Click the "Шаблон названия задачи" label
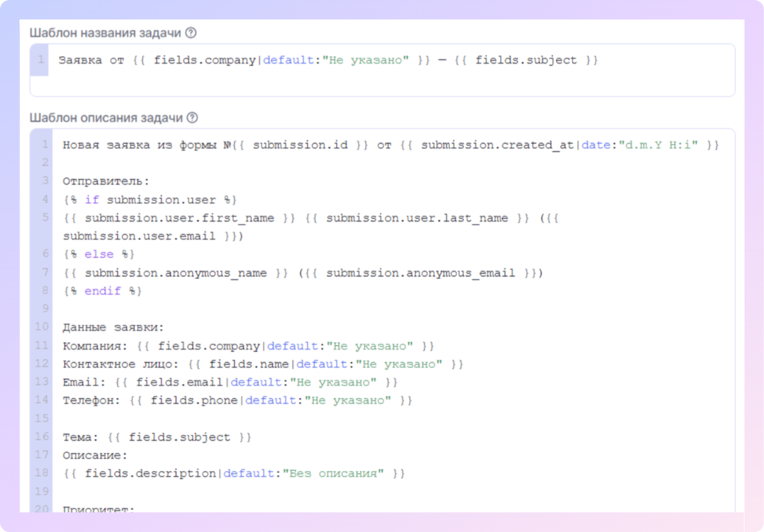The height and width of the screenshot is (532, 764). coord(105,33)
